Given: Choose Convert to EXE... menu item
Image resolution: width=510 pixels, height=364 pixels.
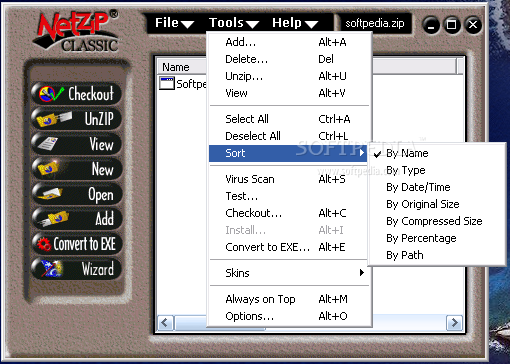Looking at the screenshot, I should [289, 247].
